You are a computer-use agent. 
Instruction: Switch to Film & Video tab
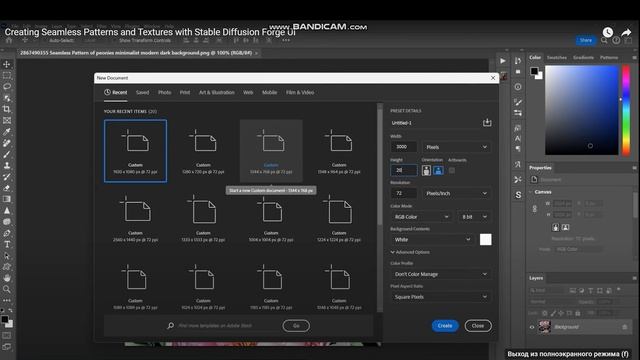[x=300, y=93]
